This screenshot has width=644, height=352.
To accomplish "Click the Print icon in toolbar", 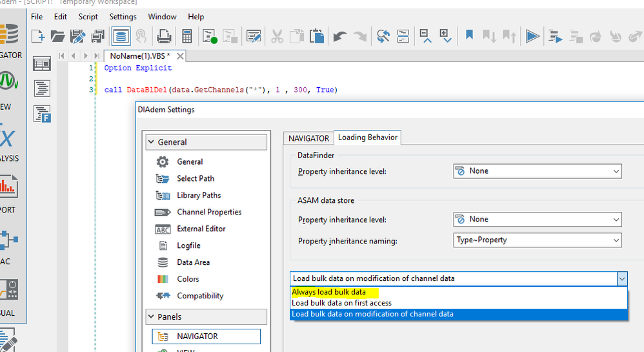I will click(165, 36).
